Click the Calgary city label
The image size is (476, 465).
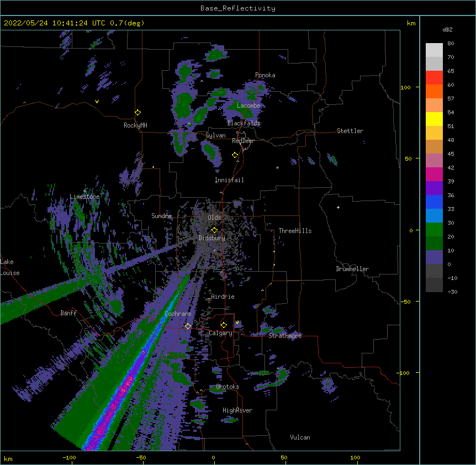220,333
